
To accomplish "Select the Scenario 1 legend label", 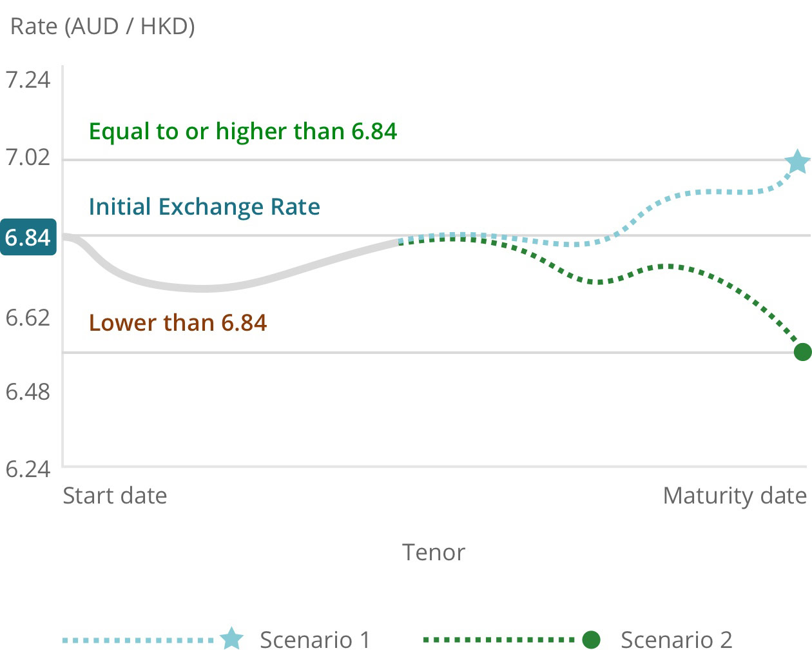I will (x=315, y=640).
